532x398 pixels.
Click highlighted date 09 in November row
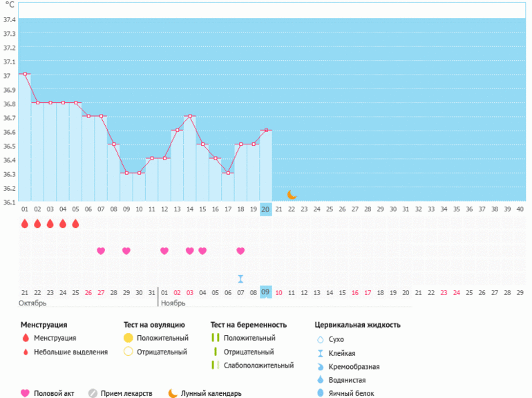pyautogui.click(x=266, y=292)
